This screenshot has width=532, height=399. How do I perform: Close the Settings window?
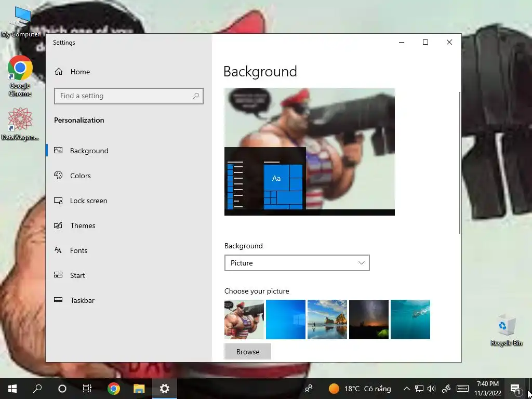(449, 42)
